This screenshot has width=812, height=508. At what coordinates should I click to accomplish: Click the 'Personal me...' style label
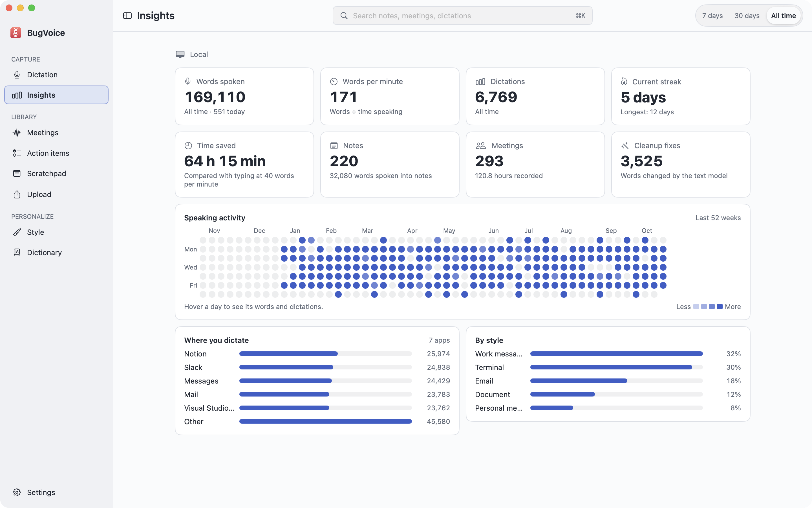[x=498, y=408]
